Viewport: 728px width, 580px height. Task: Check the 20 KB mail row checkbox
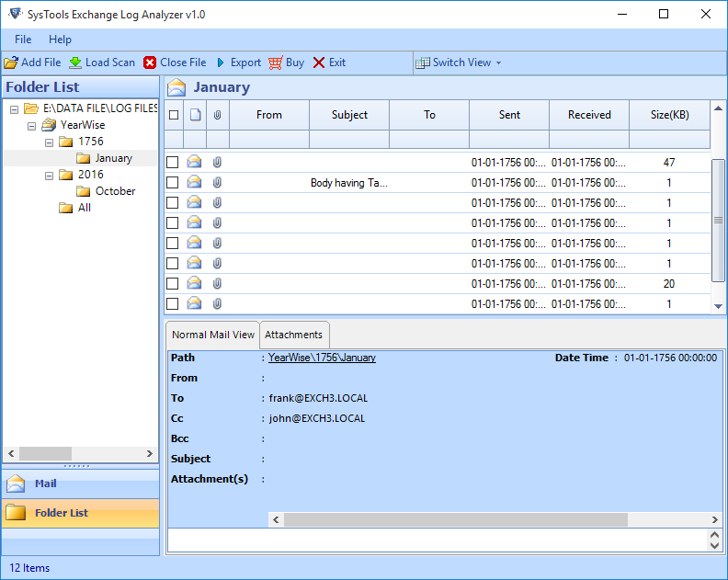click(172, 283)
